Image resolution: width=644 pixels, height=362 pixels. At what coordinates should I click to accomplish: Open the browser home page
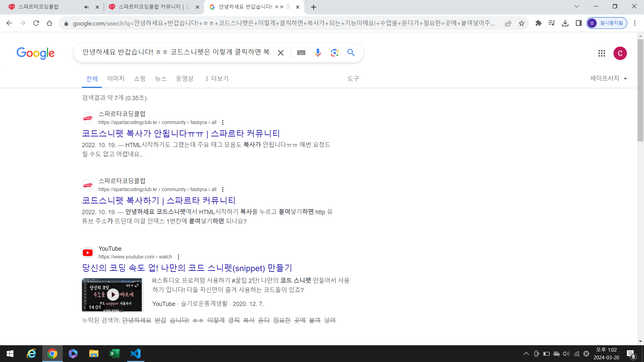[x=49, y=23]
